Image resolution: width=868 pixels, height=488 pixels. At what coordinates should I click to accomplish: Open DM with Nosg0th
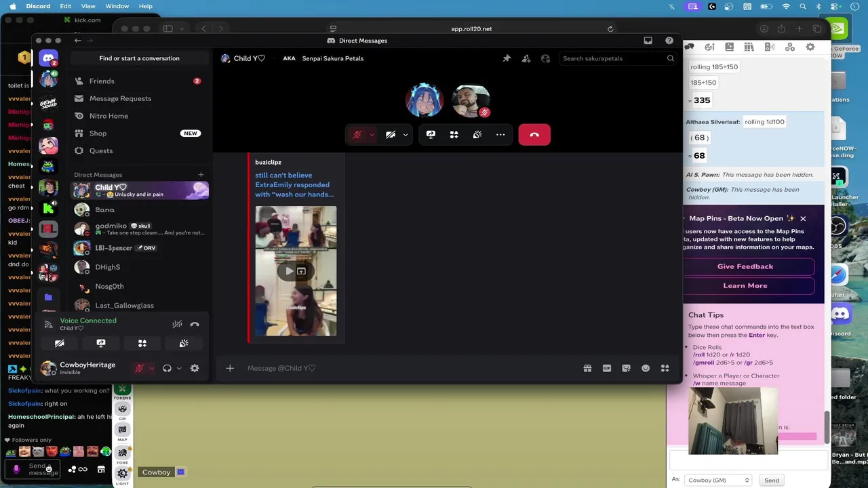point(139,286)
